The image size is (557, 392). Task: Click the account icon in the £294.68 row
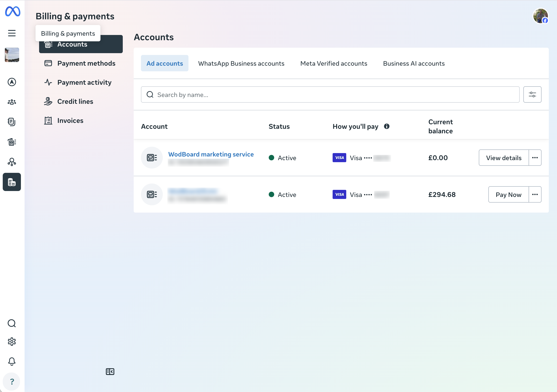coord(152,195)
